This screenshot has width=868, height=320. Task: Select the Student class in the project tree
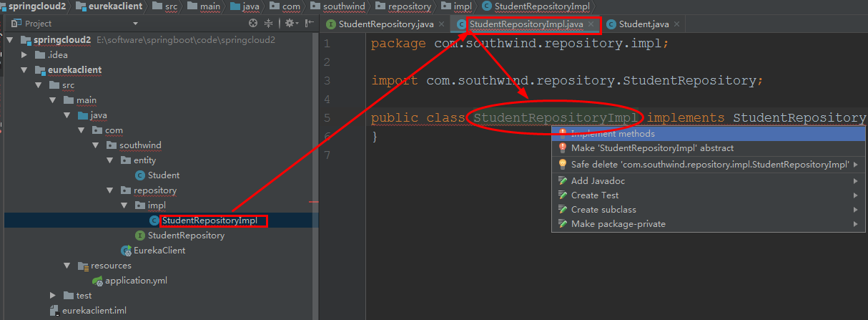tap(164, 175)
